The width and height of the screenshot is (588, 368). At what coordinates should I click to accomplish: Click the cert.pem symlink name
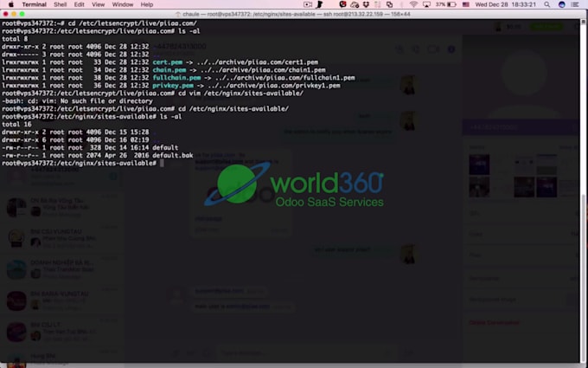(x=167, y=62)
